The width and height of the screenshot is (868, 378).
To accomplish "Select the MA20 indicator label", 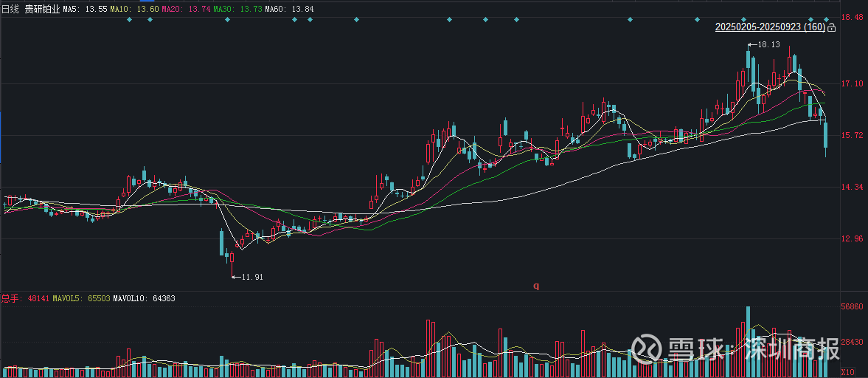I will pos(185,8).
